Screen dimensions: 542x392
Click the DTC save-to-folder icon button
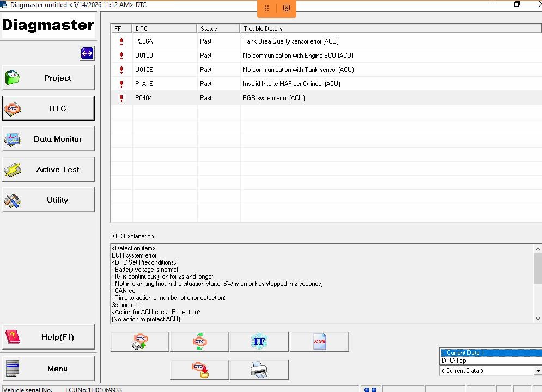point(200,370)
